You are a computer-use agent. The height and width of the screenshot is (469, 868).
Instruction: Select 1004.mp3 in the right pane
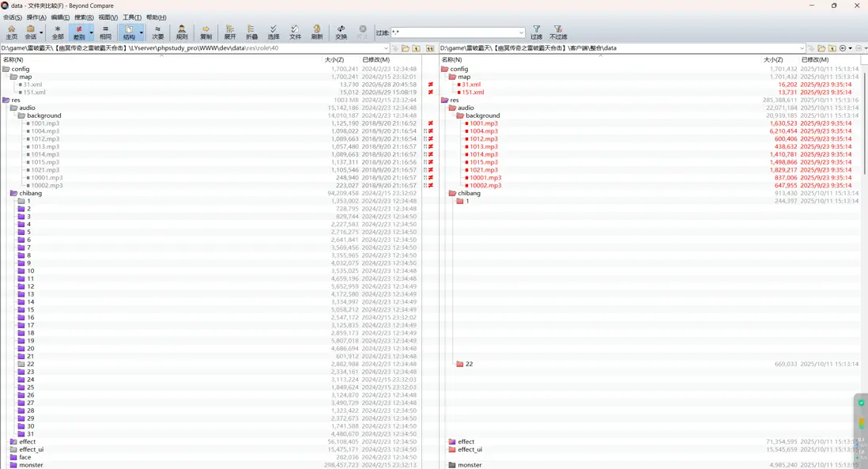483,131
